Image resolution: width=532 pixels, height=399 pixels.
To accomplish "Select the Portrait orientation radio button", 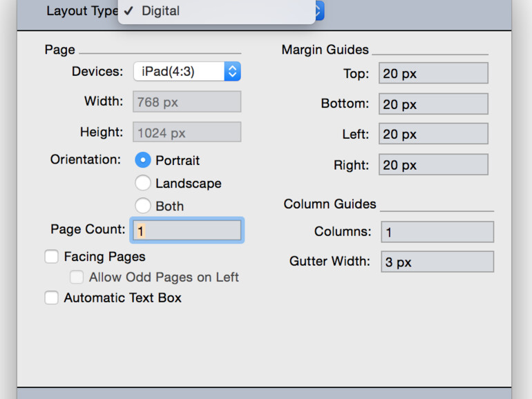I will pyautogui.click(x=143, y=160).
